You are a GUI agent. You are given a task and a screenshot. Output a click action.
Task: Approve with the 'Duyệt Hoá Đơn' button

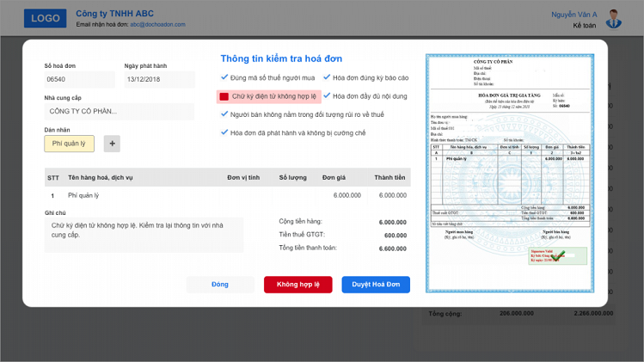(376, 285)
